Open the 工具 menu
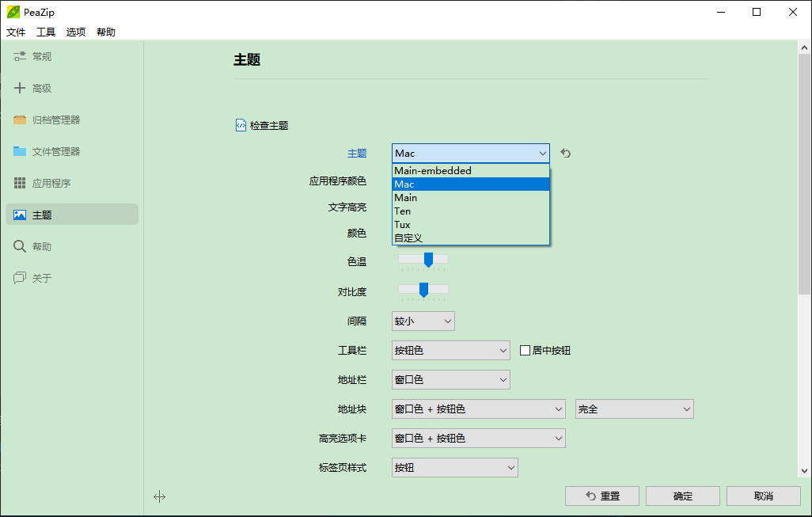Image resolution: width=812 pixels, height=517 pixels. click(x=46, y=32)
